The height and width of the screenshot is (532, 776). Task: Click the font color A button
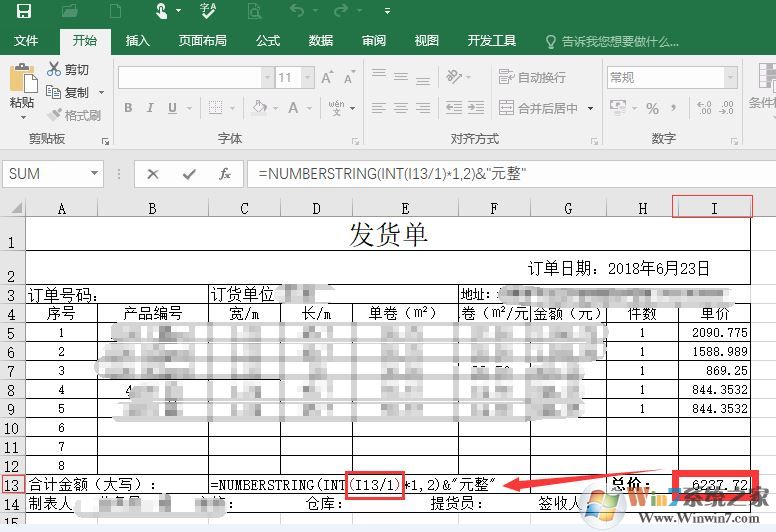click(x=293, y=107)
